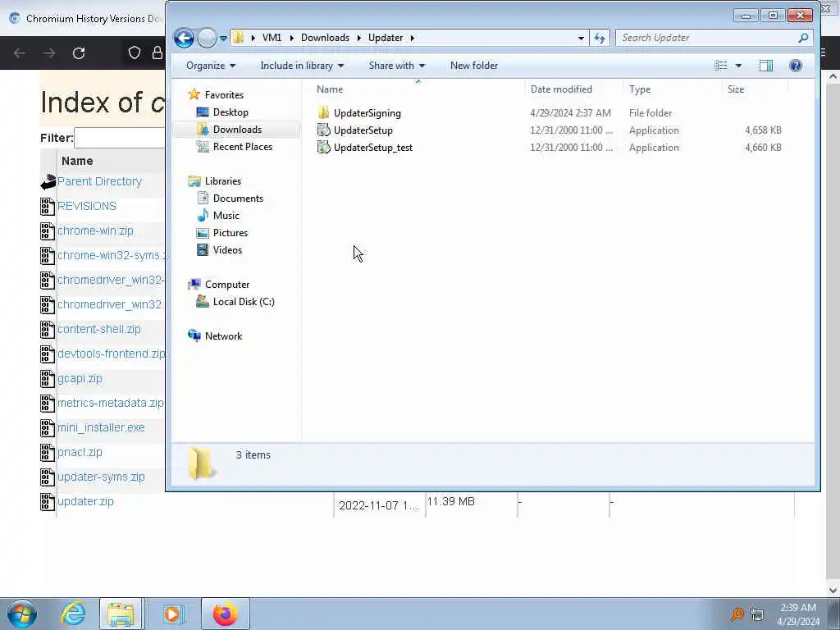Open the Pictures library

(x=231, y=232)
